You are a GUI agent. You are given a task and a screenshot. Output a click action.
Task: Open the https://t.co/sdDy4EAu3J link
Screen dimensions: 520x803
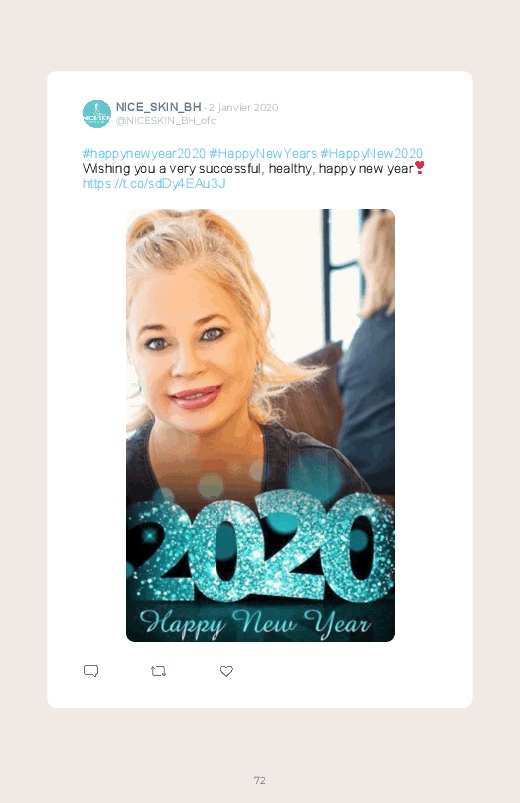coord(154,183)
